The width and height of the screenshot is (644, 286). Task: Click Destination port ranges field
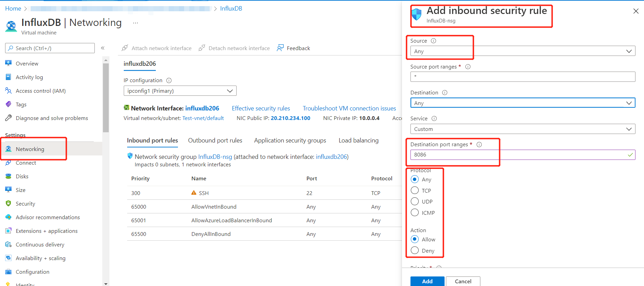(x=523, y=155)
